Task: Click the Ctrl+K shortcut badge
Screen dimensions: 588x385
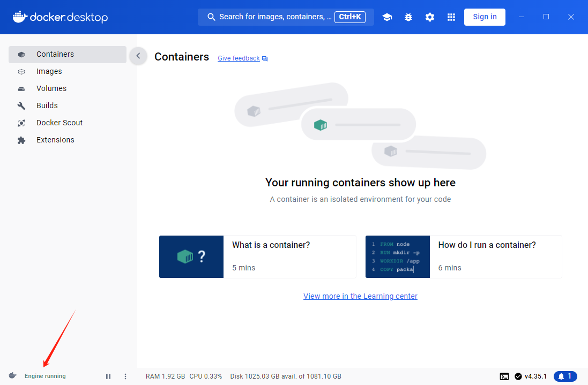Action: pos(350,17)
